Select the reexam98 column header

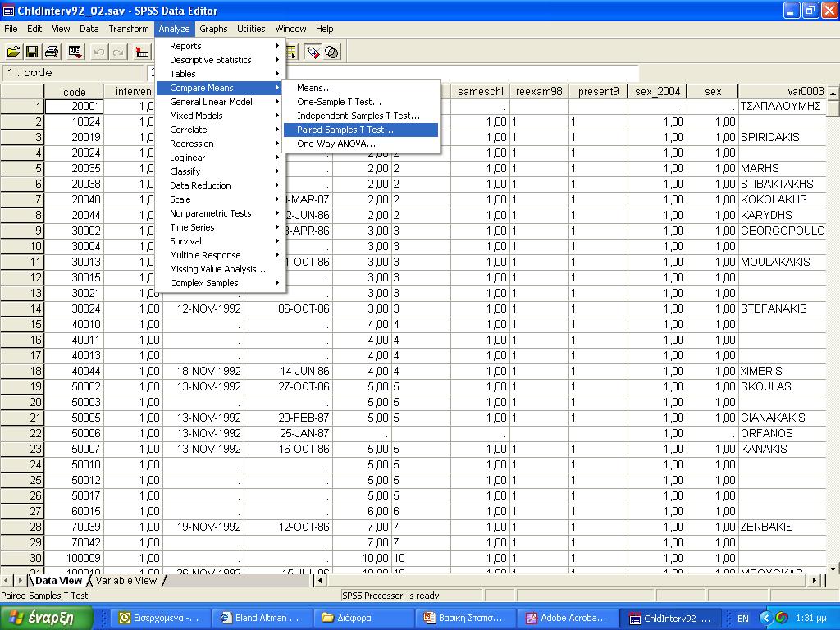pos(539,92)
